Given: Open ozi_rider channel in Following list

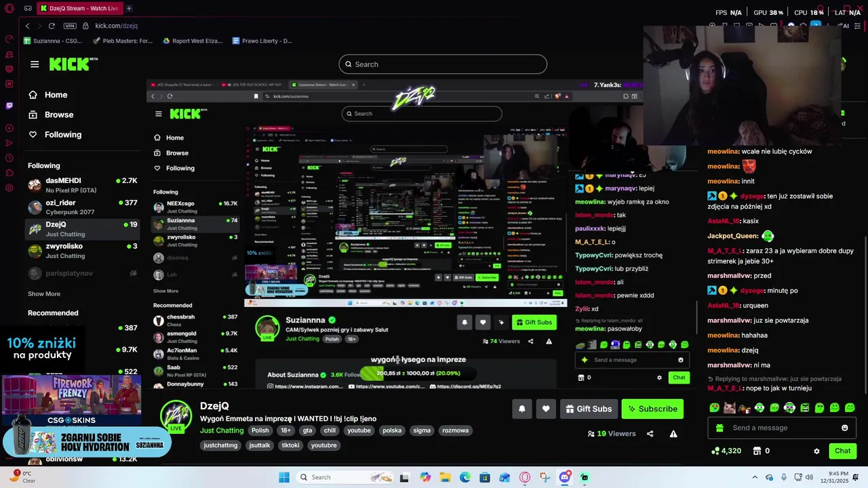Looking at the screenshot, I should pos(82,207).
